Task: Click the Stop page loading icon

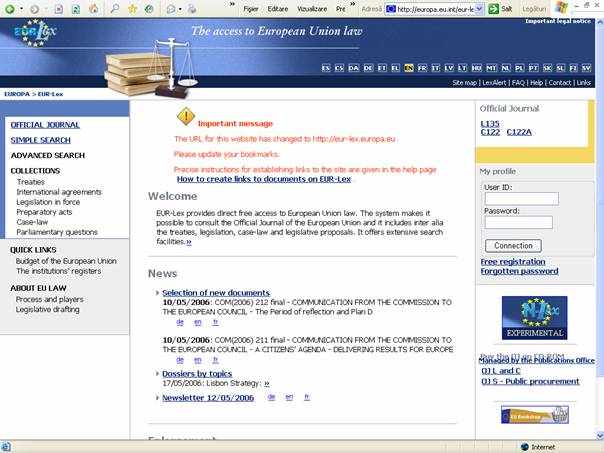Action: (59, 9)
